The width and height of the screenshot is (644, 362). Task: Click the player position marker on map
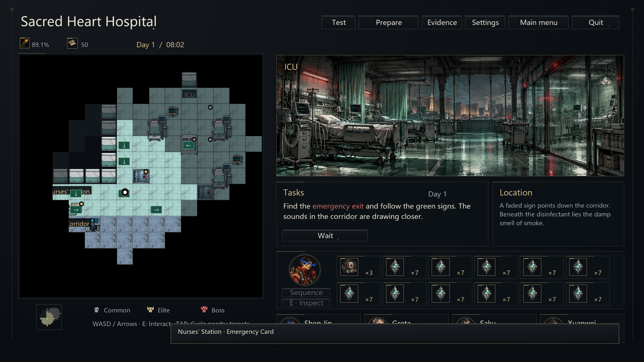click(x=125, y=192)
